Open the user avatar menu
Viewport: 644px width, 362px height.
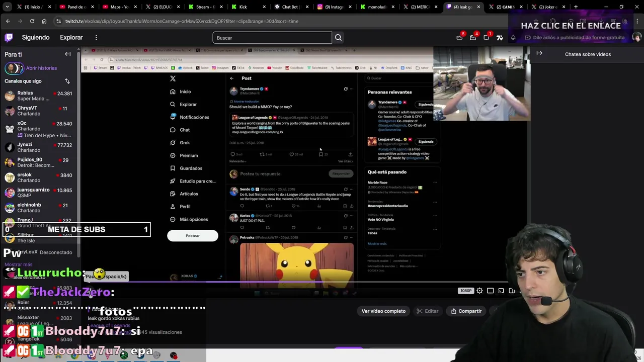coord(636,38)
